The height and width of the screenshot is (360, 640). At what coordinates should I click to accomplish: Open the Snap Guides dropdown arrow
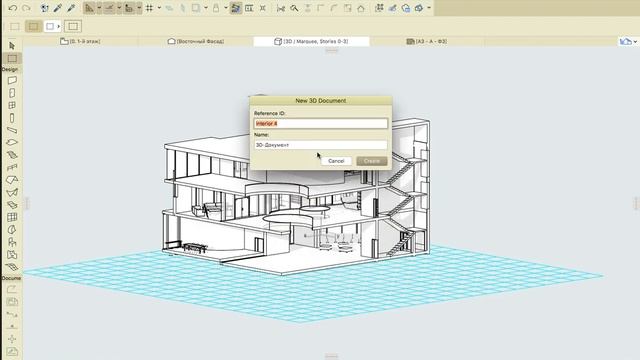click(x=119, y=8)
